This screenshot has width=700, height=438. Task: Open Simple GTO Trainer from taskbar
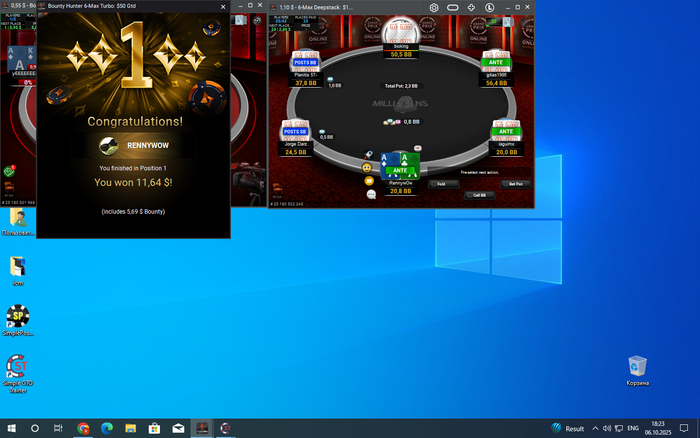click(x=225, y=428)
